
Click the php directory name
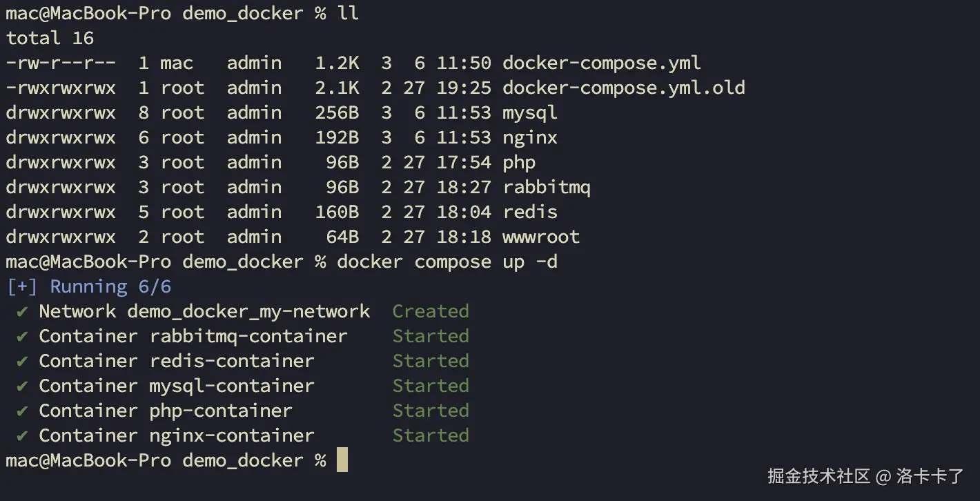pos(519,163)
